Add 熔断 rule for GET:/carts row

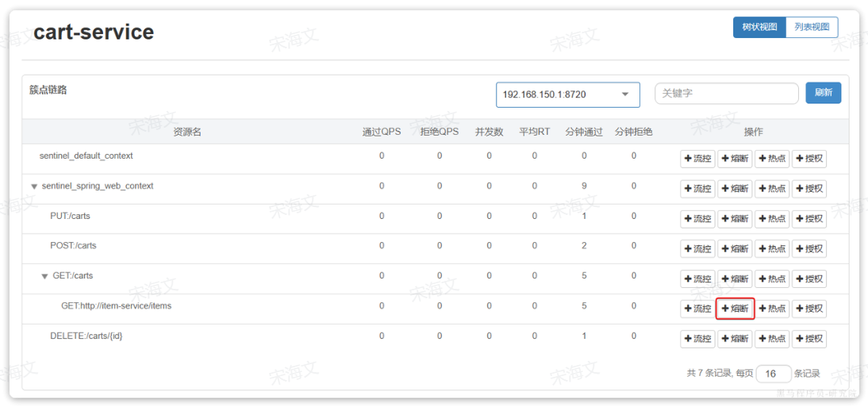[735, 279]
